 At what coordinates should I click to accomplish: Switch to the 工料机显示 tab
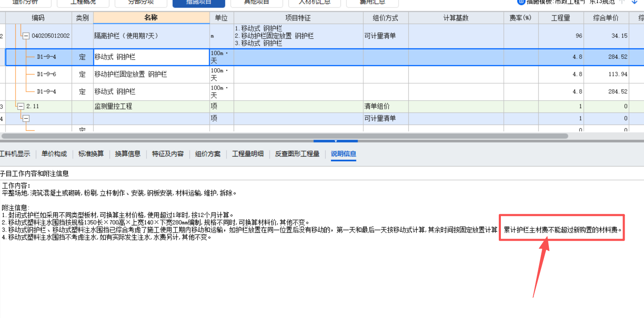[15, 154]
